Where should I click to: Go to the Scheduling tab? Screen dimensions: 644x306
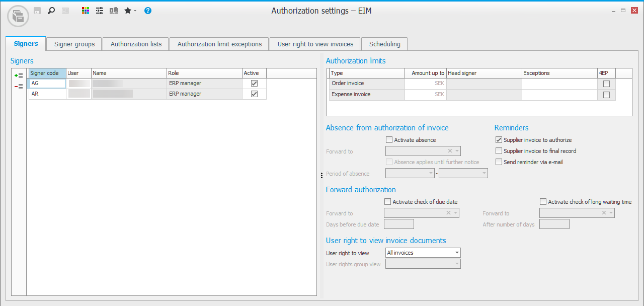tap(384, 44)
